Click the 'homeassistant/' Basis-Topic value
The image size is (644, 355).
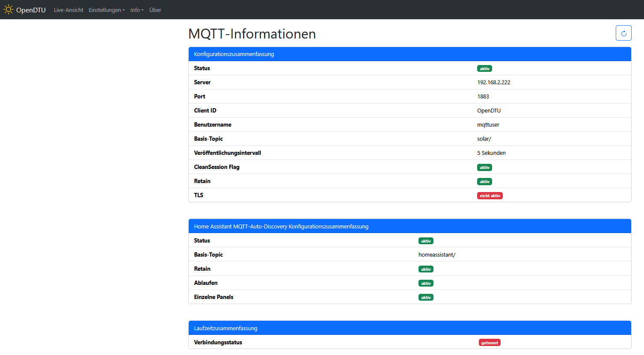(x=436, y=254)
